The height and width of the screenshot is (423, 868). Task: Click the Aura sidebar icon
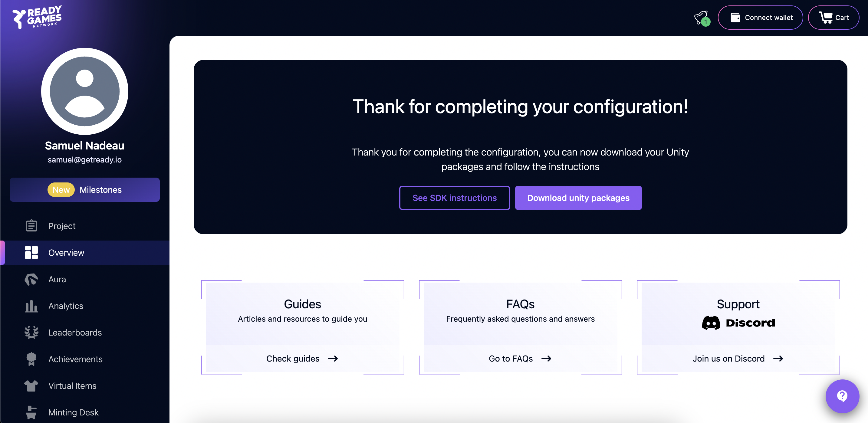31,280
